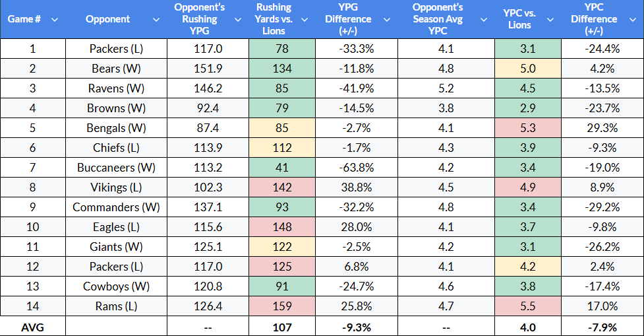Click the AVG row label cell
This screenshot has width=644, height=336.
click(x=33, y=326)
